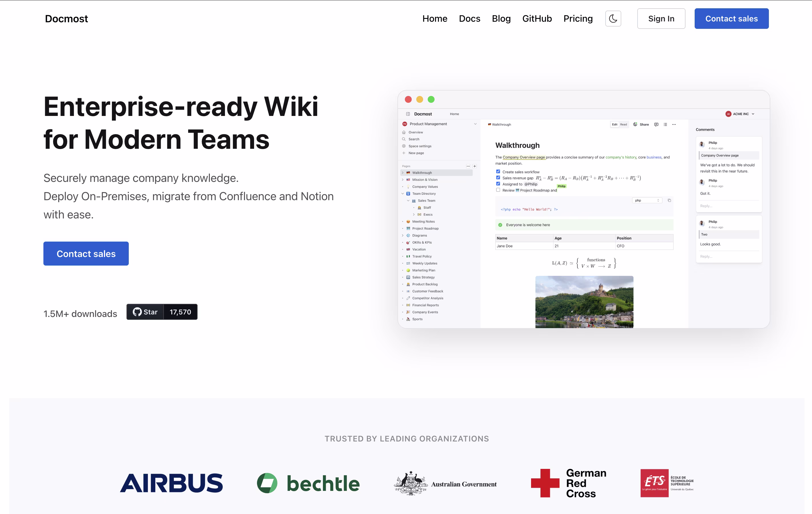Toggle dark mode with the moon icon
The height and width of the screenshot is (514, 812).
point(613,19)
